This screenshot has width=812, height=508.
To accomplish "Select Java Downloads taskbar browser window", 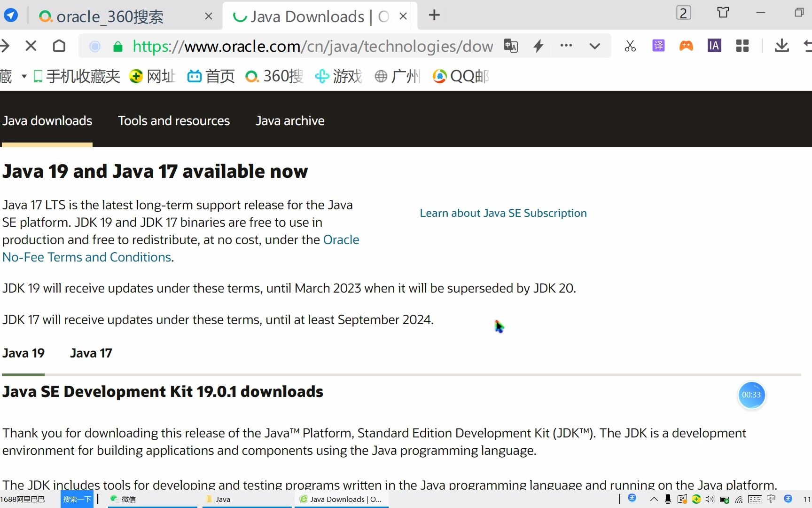I will [x=341, y=499].
